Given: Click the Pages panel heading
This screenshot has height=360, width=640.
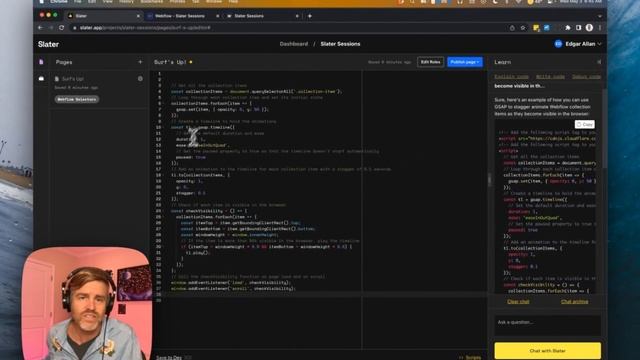Looking at the screenshot, I should tap(64, 62).
